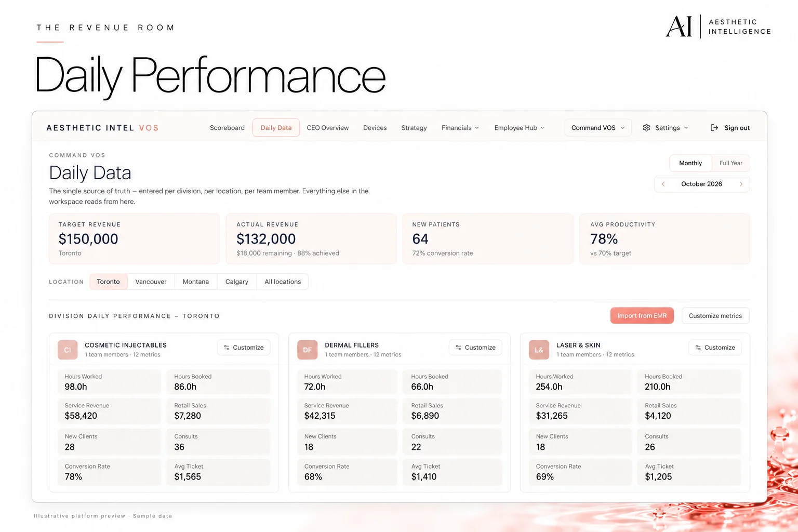Click Laser & Skin Avg Ticket $1,205

pyautogui.click(x=689, y=472)
